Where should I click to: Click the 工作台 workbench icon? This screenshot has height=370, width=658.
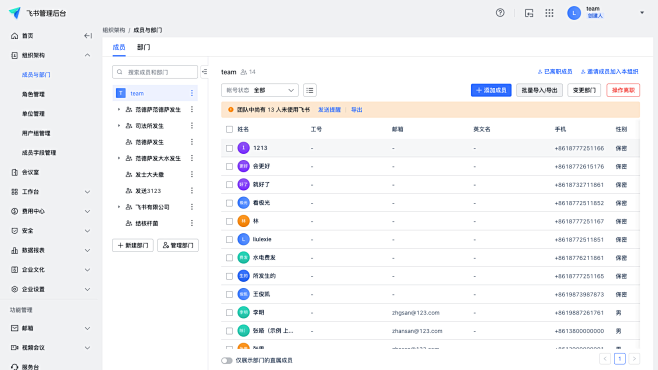point(15,192)
